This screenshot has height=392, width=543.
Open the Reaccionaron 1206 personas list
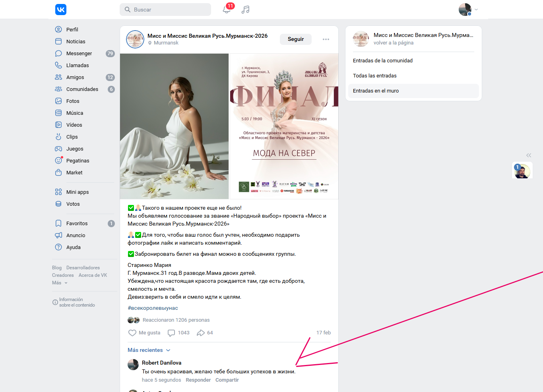pyautogui.click(x=176, y=320)
